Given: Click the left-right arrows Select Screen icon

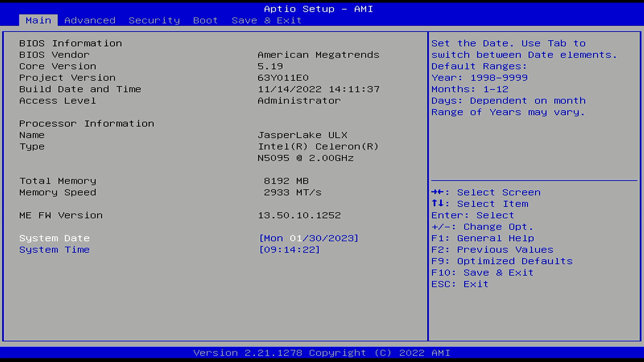Looking at the screenshot, I should point(438,192).
